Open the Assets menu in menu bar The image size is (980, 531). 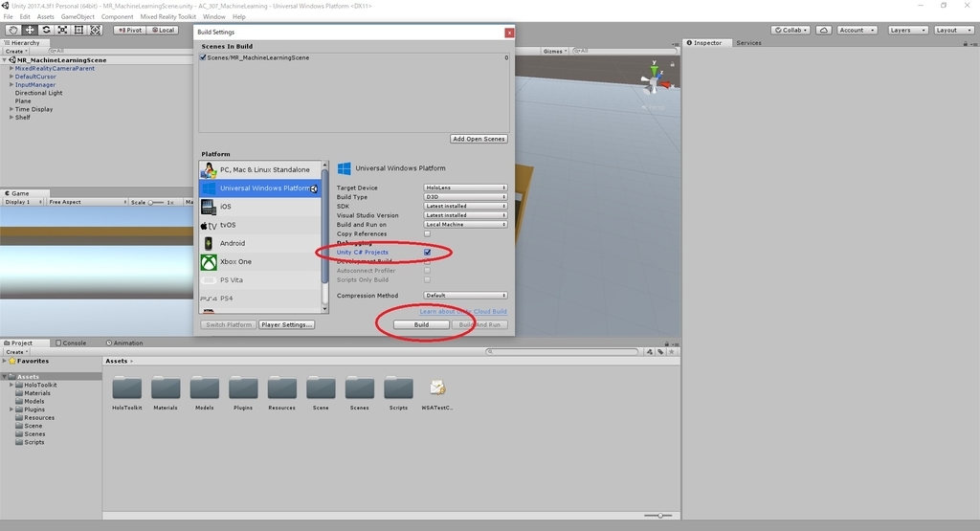click(45, 17)
